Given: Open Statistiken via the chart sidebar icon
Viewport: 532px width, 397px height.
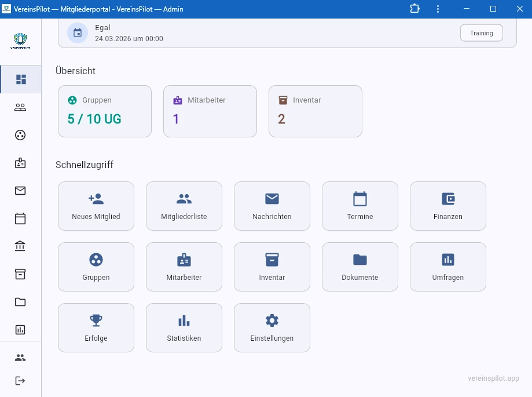Looking at the screenshot, I should pos(20,329).
